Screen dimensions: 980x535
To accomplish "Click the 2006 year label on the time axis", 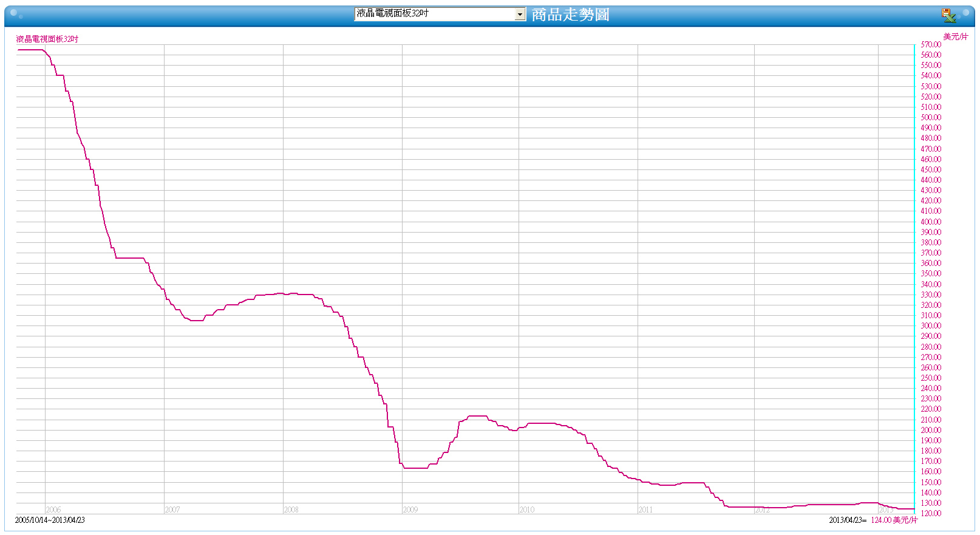I will 53,509.
